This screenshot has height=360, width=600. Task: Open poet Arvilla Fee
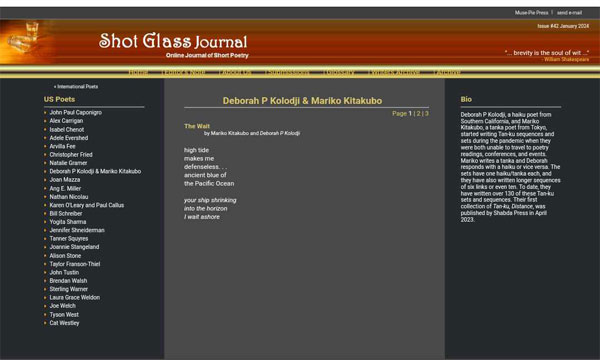point(62,146)
